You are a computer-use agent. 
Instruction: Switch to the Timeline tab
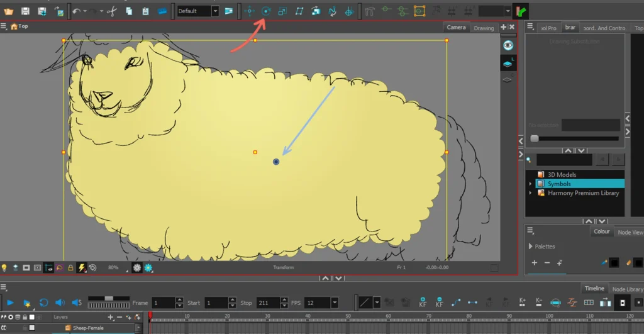pos(594,289)
